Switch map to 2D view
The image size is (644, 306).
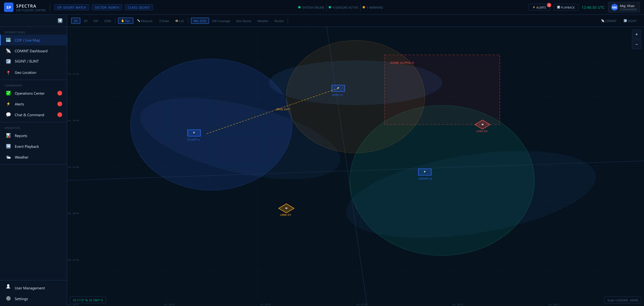pos(76,21)
